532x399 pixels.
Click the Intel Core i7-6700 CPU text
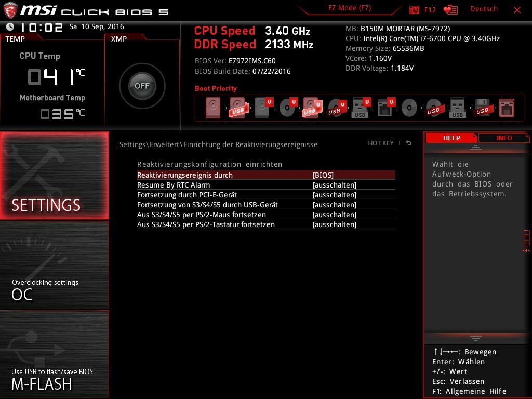click(x=422, y=38)
